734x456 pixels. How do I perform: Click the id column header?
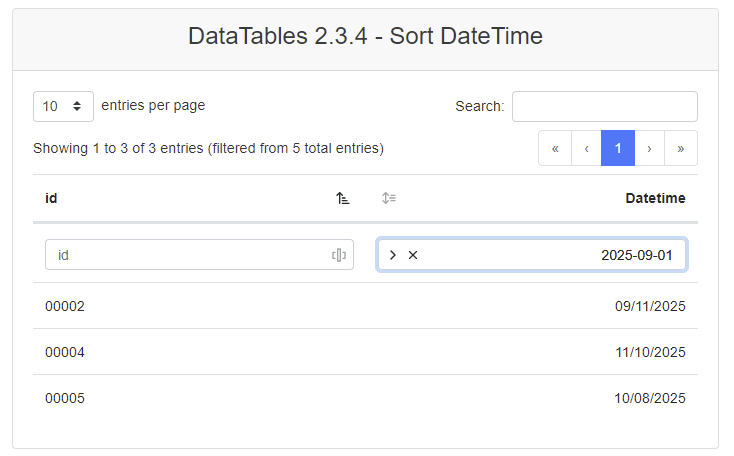pyautogui.click(x=51, y=198)
